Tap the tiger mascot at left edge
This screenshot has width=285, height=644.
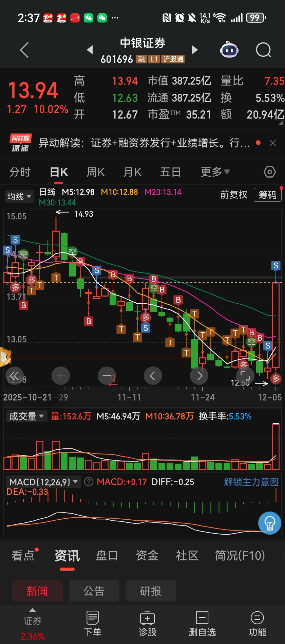(x=5, y=357)
